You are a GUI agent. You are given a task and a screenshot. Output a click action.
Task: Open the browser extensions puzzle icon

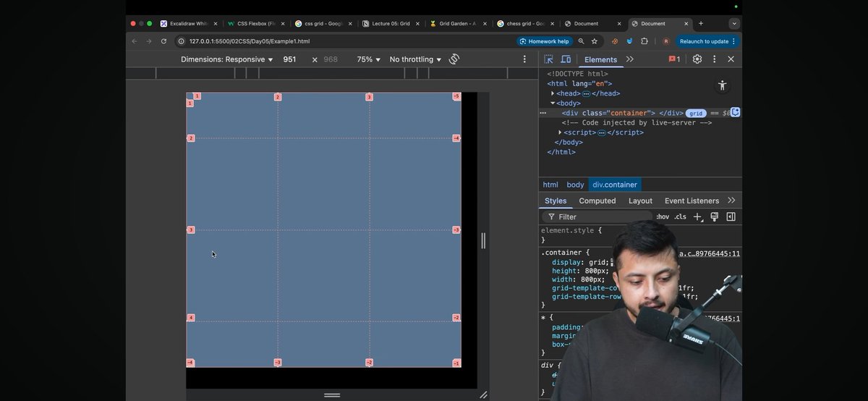644,41
